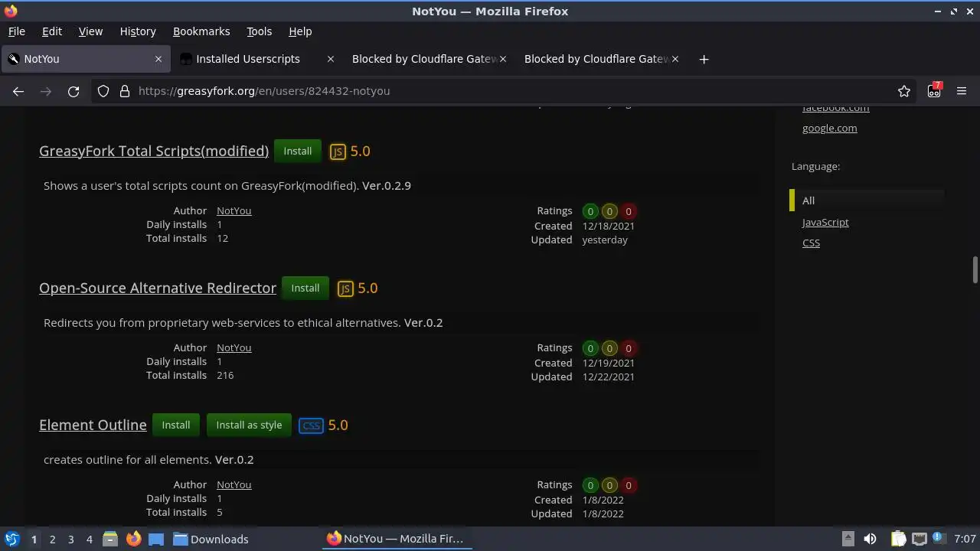The image size is (980, 551).
Task: Click the yellow rating count for Open-Source Alternative Redirector
Action: point(609,349)
